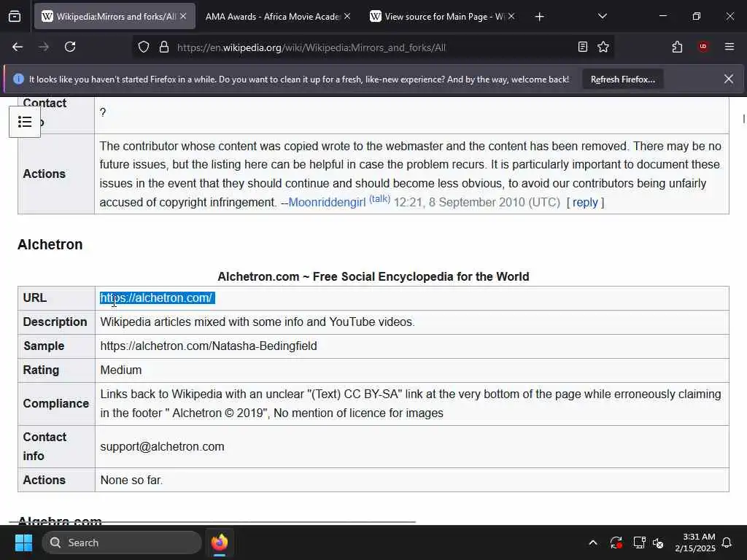Click the Natasha-Bedingfield sample URL text
Screen dimensions: 747x560
click(208, 346)
